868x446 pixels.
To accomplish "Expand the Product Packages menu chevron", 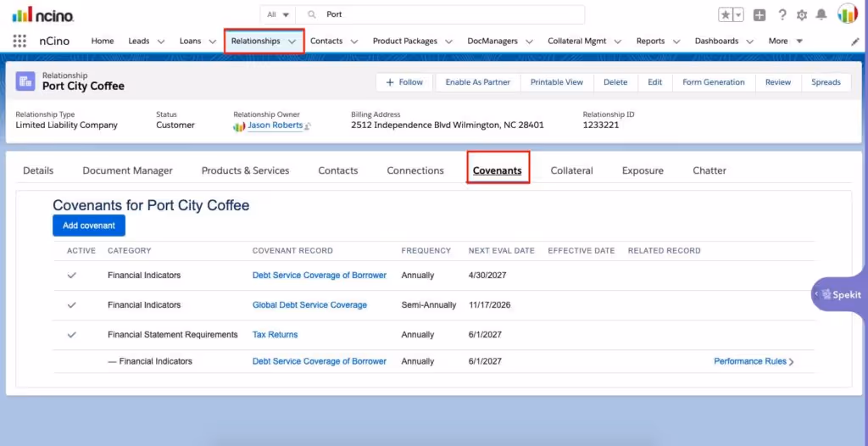I will pyautogui.click(x=449, y=42).
